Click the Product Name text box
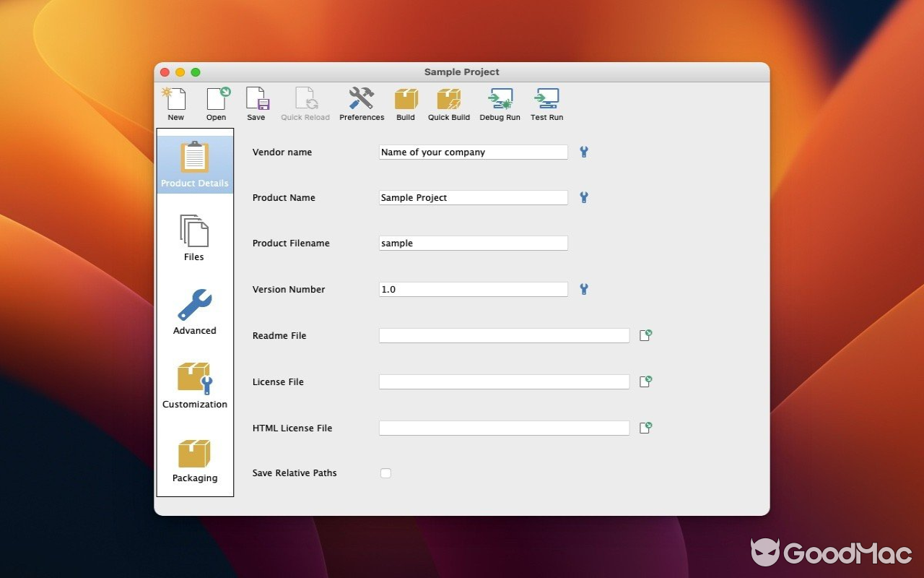Image resolution: width=924 pixels, height=578 pixels. coord(473,197)
